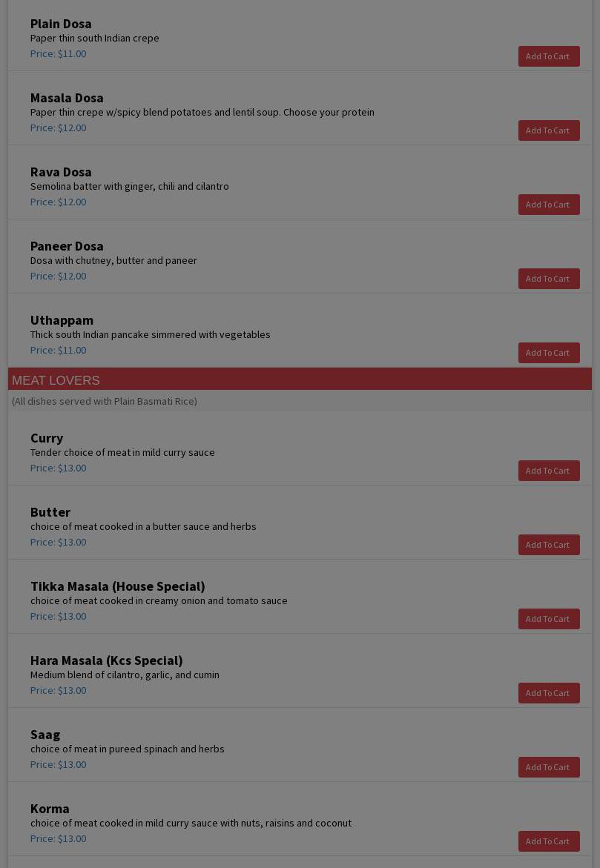The width and height of the screenshot is (600, 868).
Task: Click the Rava Dosa $12.00 price
Action: [x=58, y=202]
